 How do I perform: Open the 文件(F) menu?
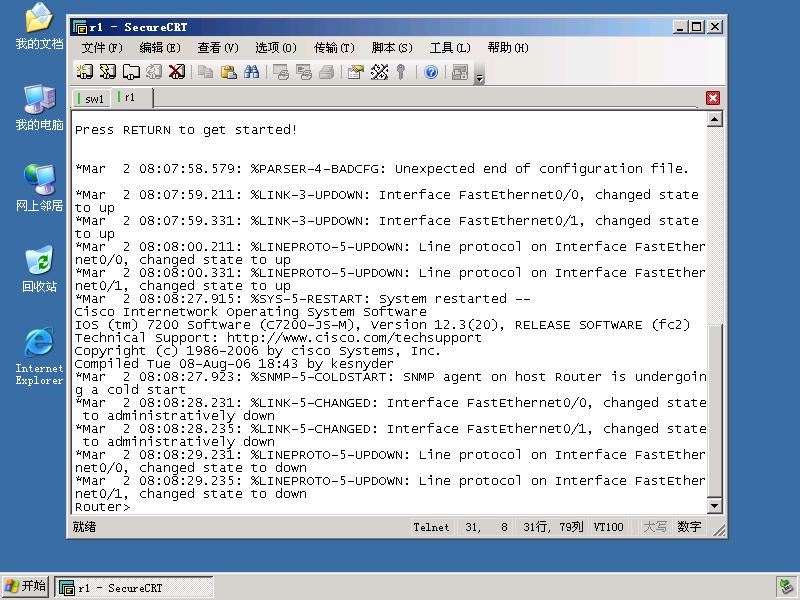coord(102,48)
